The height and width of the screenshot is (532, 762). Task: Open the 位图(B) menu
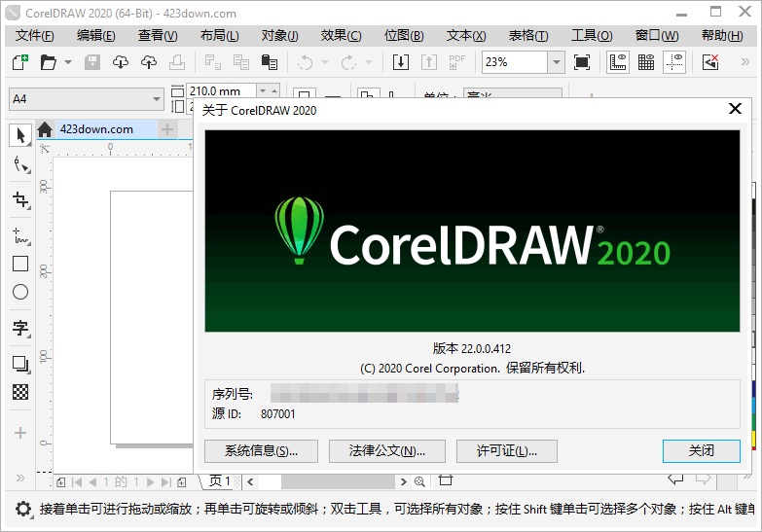coord(404,35)
